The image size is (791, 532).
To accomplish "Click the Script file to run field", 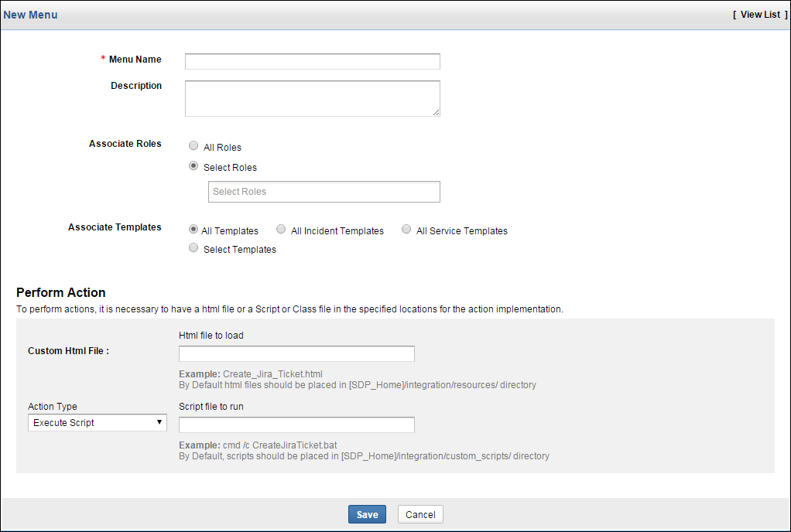I will pyautogui.click(x=296, y=425).
